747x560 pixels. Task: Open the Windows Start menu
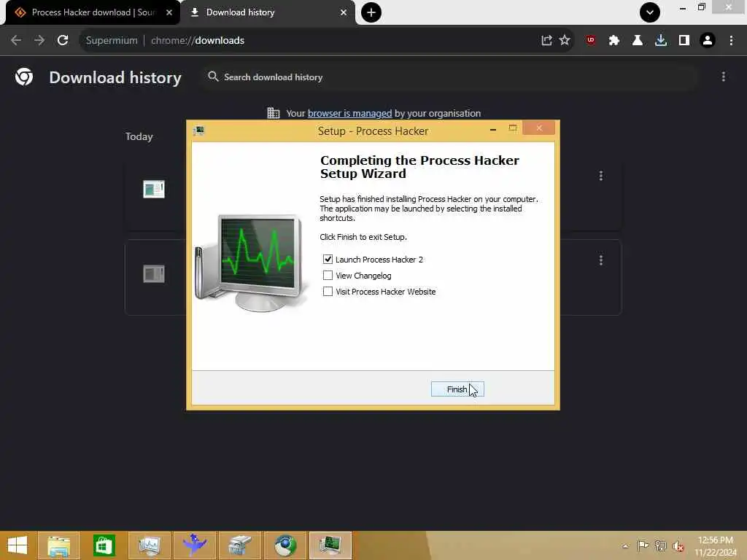18,545
